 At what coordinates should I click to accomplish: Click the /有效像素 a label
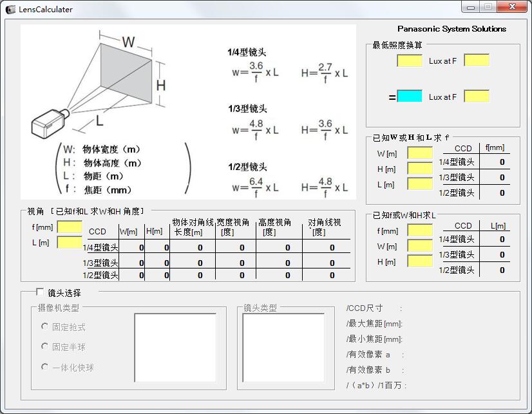tap(368, 355)
